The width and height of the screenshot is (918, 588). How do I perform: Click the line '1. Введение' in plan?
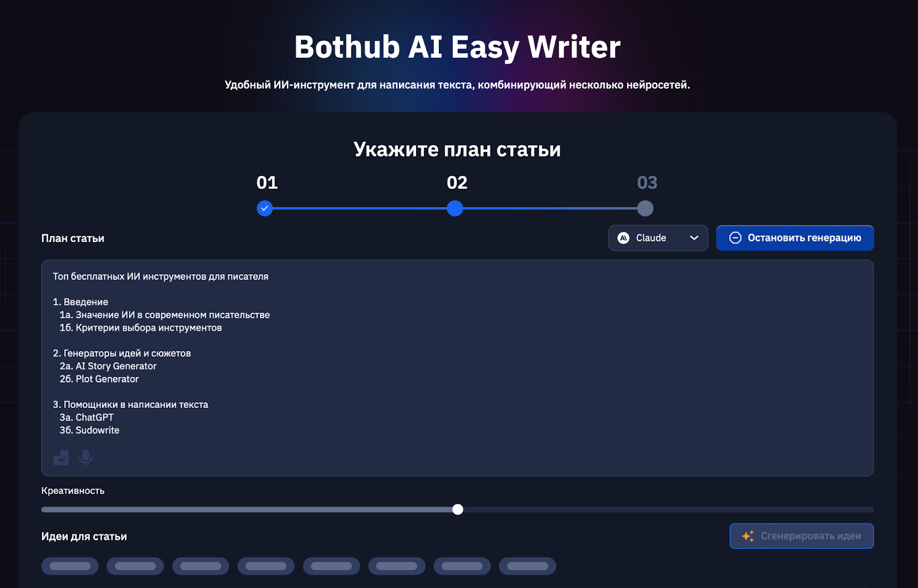coord(80,302)
